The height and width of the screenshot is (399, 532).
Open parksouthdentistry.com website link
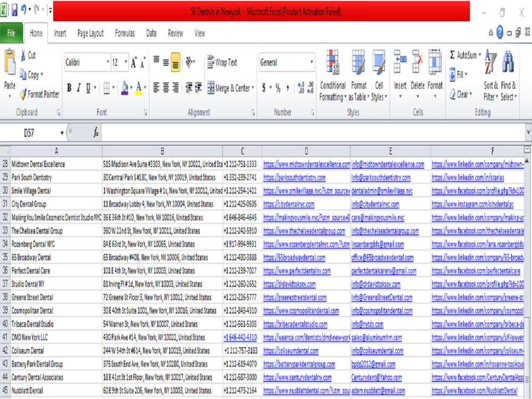point(295,178)
